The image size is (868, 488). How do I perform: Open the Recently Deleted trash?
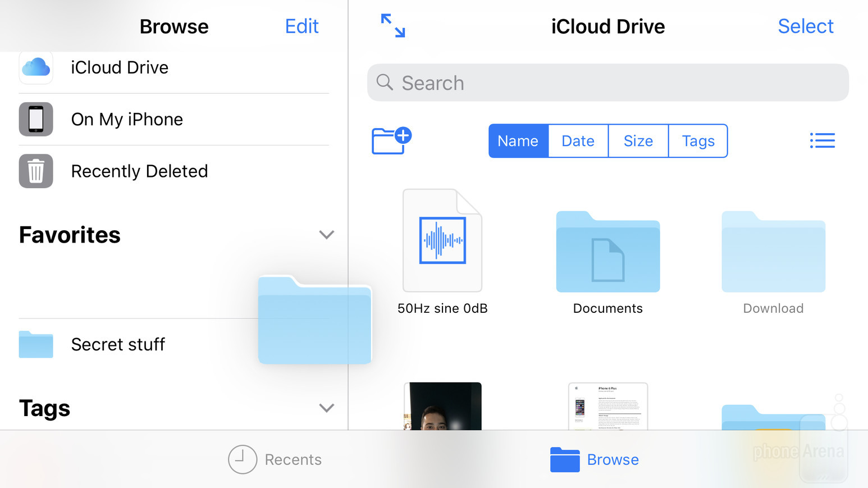139,171
